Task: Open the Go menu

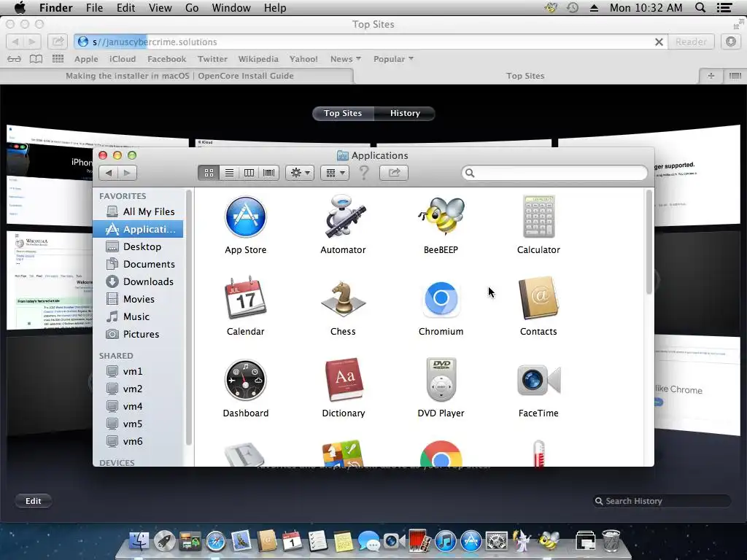Action: [x=192, y=7]
